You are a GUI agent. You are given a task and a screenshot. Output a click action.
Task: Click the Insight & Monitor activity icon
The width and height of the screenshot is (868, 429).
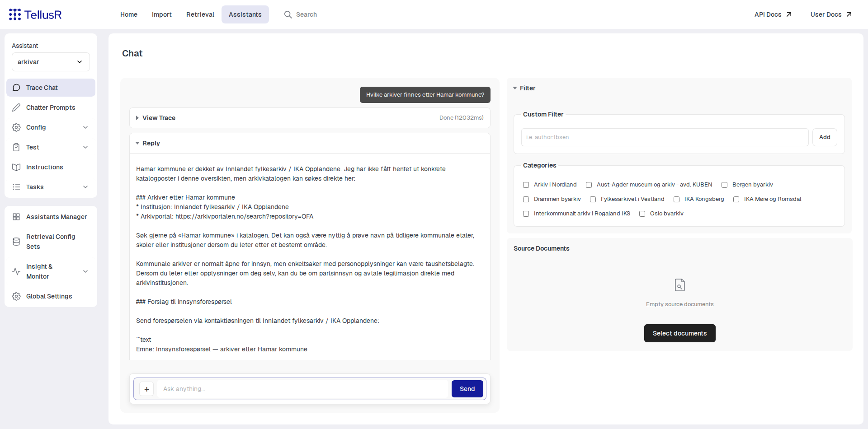coord(16,271)
